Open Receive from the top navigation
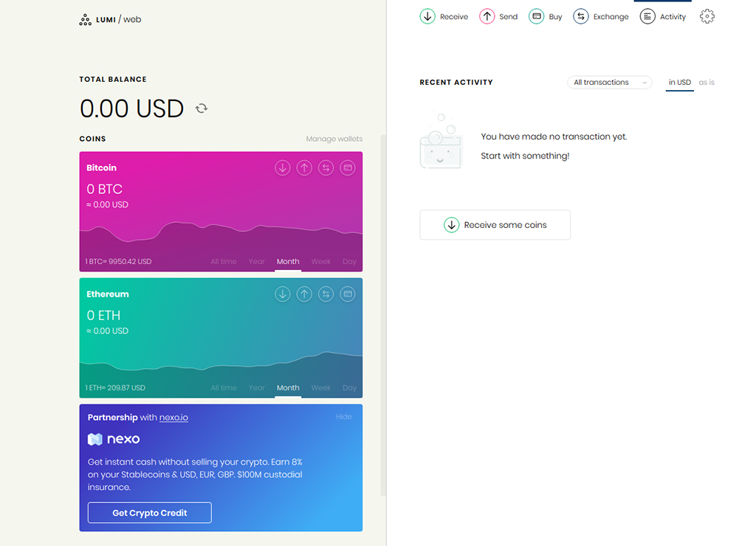756x546 pixels. (x=444, y=16)
